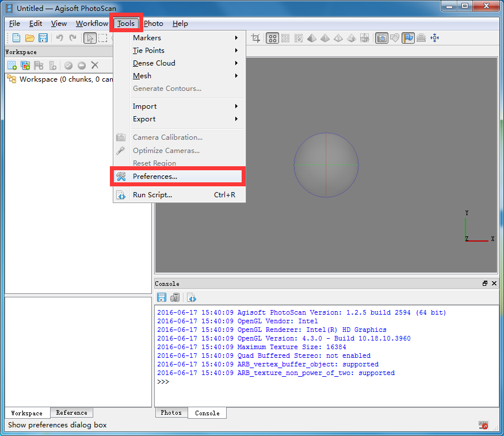
Task: Float the Console panel with undock button
Action: 485,284
